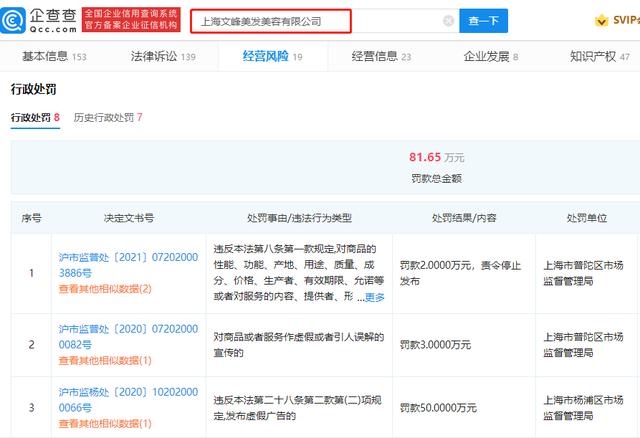Expand row 1 reason with 更多 link

375,297
